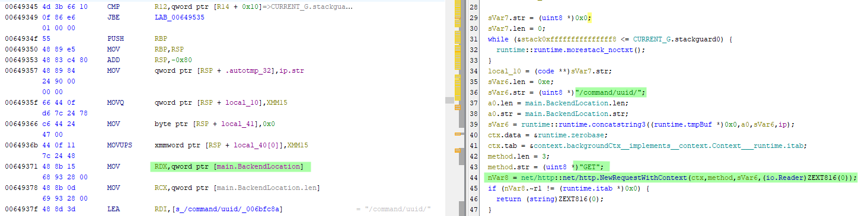Click the PUSH mnemonic
The height and width of the screenshot is (216, 868).
click(115, 39)
